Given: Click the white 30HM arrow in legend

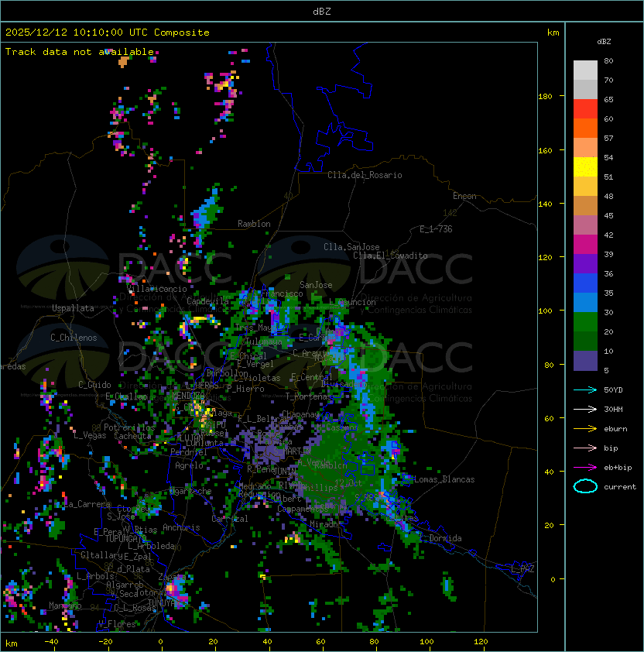Looking at the screenshot, I should pyautogui.click(x=585, y=409).
